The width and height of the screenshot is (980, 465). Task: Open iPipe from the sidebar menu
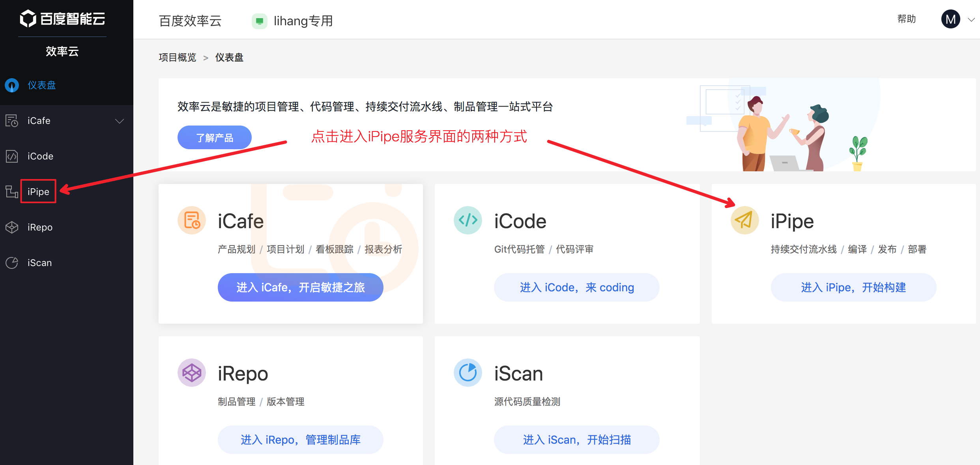click(x=38, y=192)
